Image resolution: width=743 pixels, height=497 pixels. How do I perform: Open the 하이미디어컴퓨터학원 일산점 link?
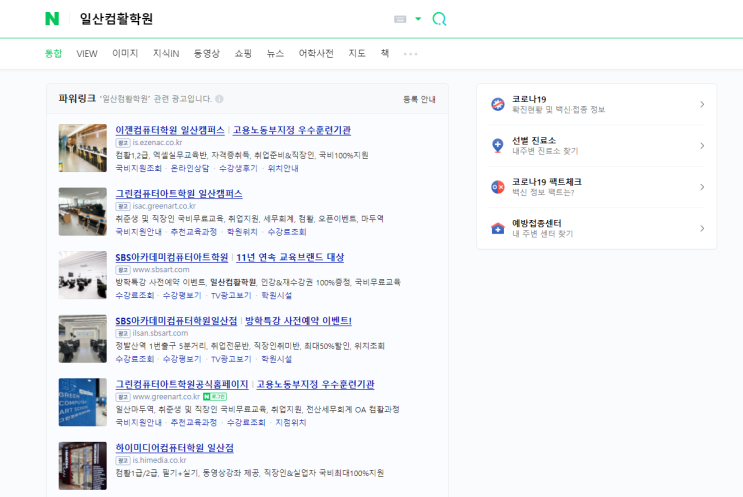click(174, 447)
